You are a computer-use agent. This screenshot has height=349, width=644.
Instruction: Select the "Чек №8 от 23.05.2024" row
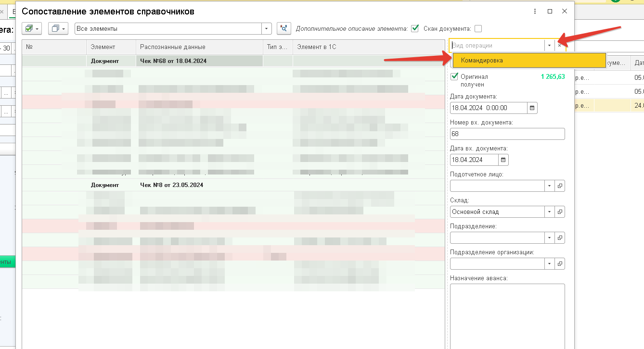pyautogui.click(x=233, y=185)
